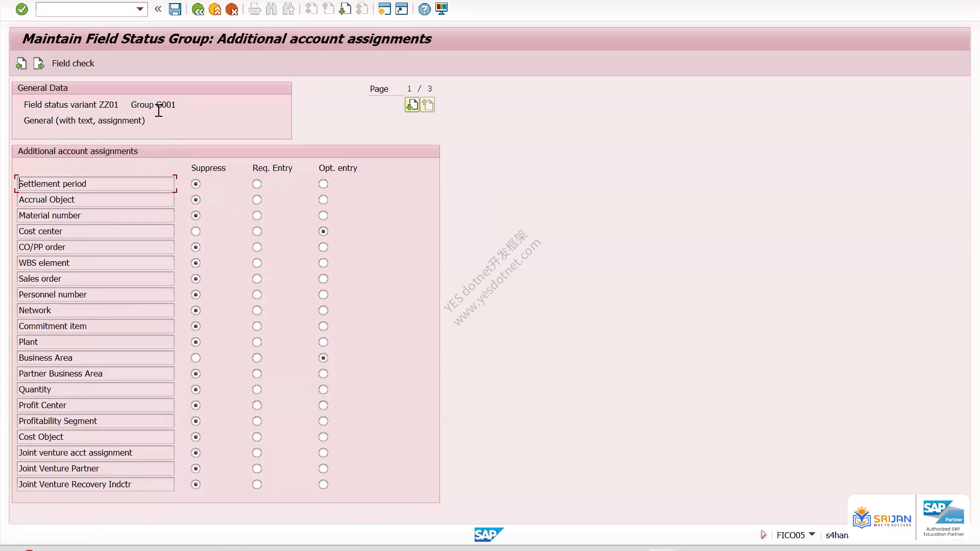
Task: Click the orange Exit icon
Action: 215,9
